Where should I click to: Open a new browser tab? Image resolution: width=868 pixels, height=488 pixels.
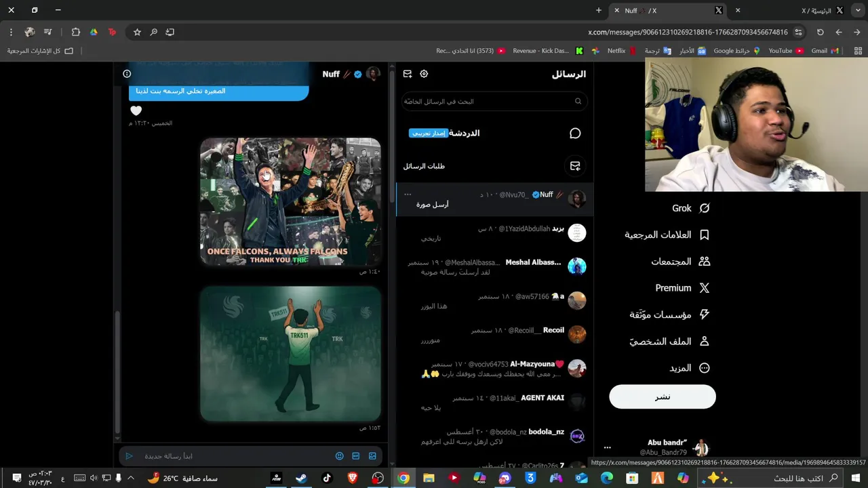click(x=598, y=10)
